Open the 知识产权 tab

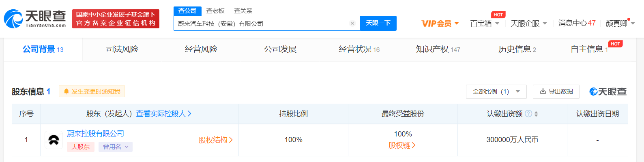coord(438,49)
